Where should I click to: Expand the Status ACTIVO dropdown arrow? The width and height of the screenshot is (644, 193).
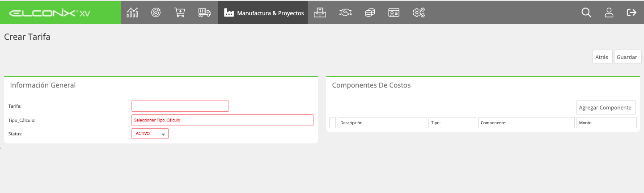pos(163,134)
